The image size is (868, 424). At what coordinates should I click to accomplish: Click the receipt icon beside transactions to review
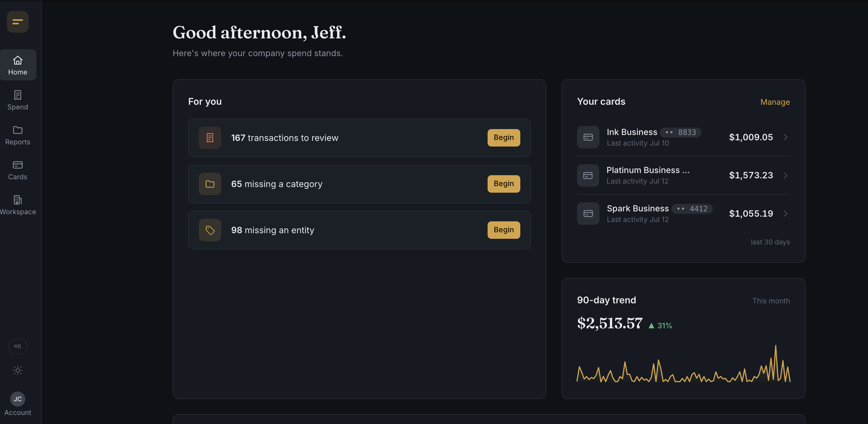pos(210,138)
